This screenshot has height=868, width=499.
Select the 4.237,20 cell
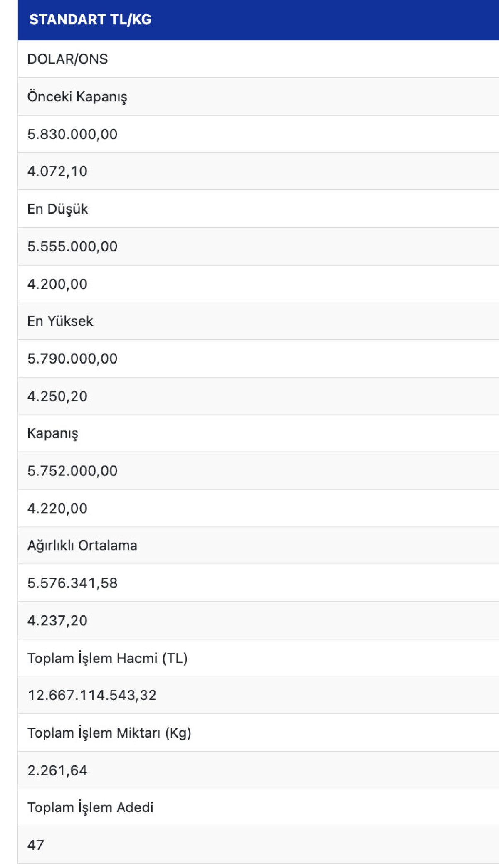[x=57, y=620]
